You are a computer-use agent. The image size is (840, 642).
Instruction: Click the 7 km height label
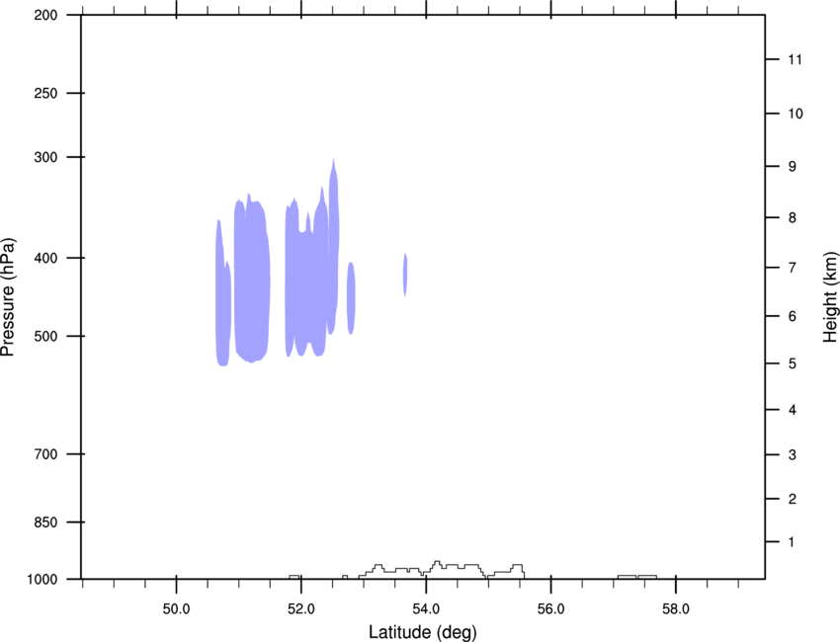pos(792,268)
